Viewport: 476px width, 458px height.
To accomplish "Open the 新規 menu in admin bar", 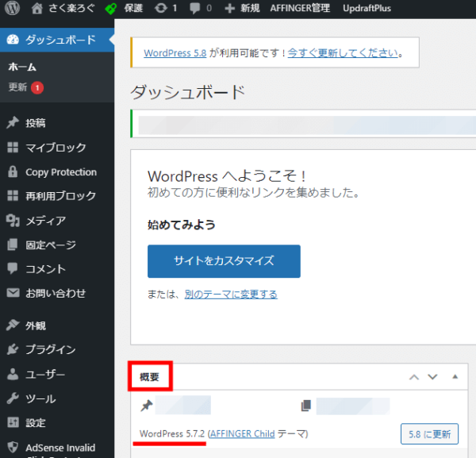I will [250, 8].
